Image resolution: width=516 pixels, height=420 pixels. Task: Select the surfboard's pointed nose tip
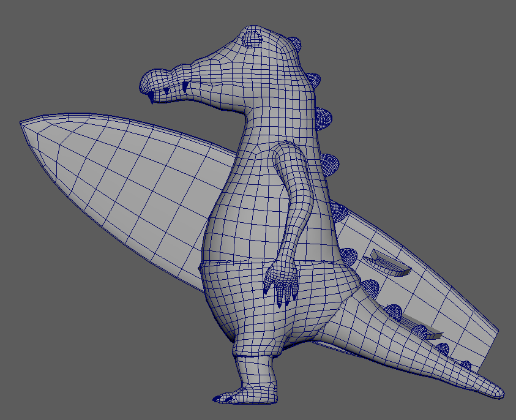coord(23,122)
